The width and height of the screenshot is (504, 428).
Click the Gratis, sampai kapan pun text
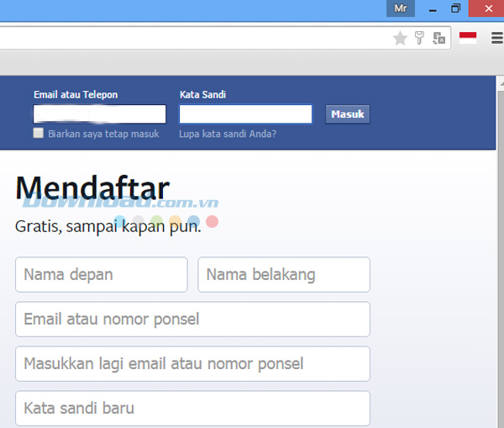pyautogui.click(x=108, y=226)
